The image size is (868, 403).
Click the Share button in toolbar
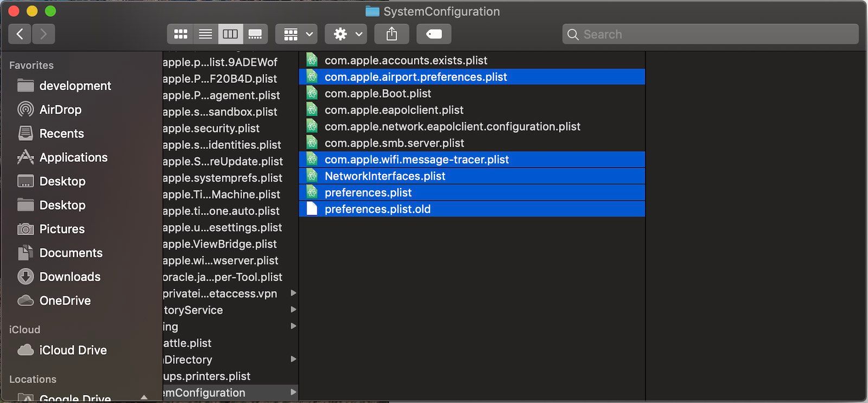[392, 34]
